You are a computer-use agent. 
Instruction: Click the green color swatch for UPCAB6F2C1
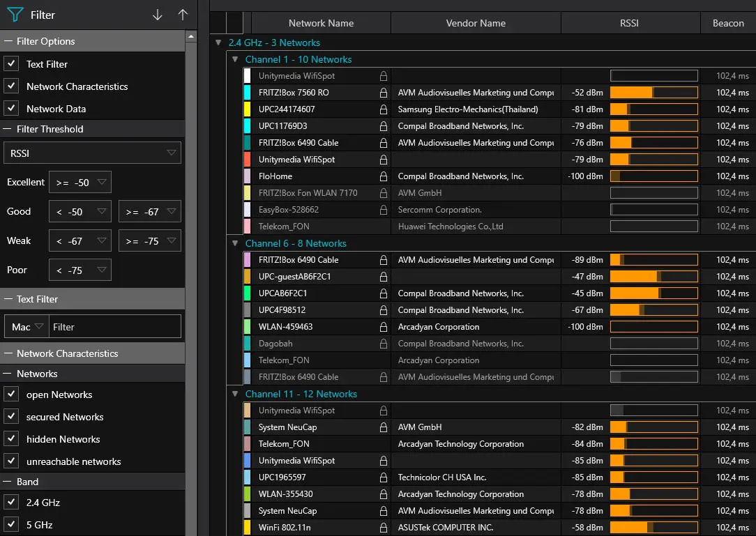pyautogui.click(x=248, y=293)
